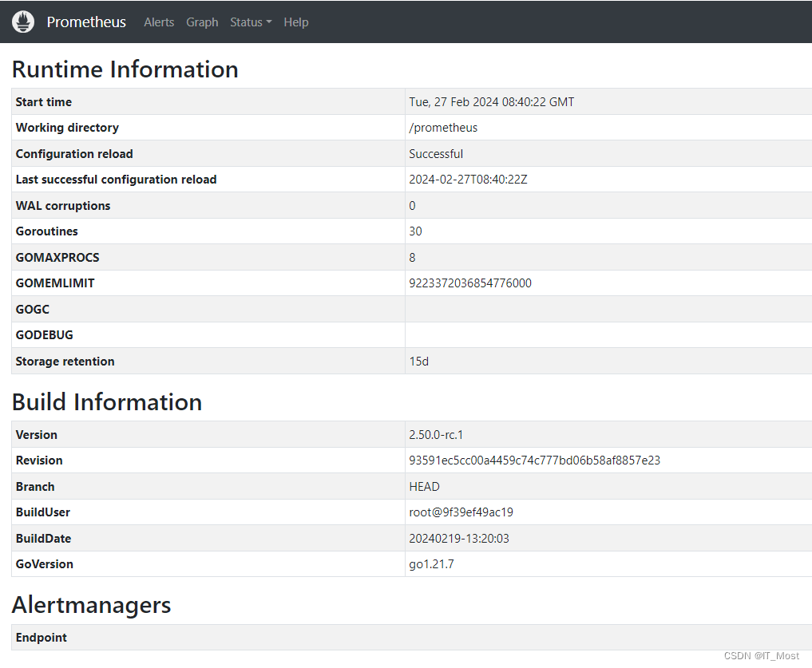The width and height of the screenshot is (812, 668).
Task: Click the root@9f39ef49ac19 value
Action: coord(461,512)
